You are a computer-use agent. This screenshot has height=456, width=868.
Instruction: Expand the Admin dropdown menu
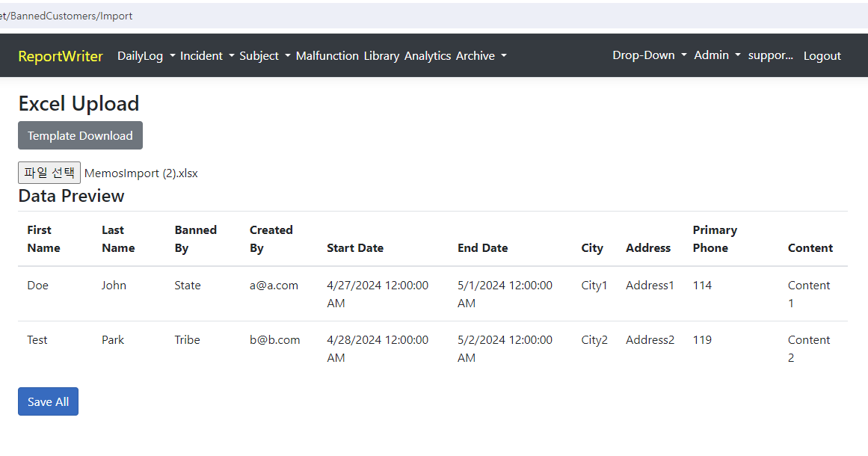coord(712,55)
